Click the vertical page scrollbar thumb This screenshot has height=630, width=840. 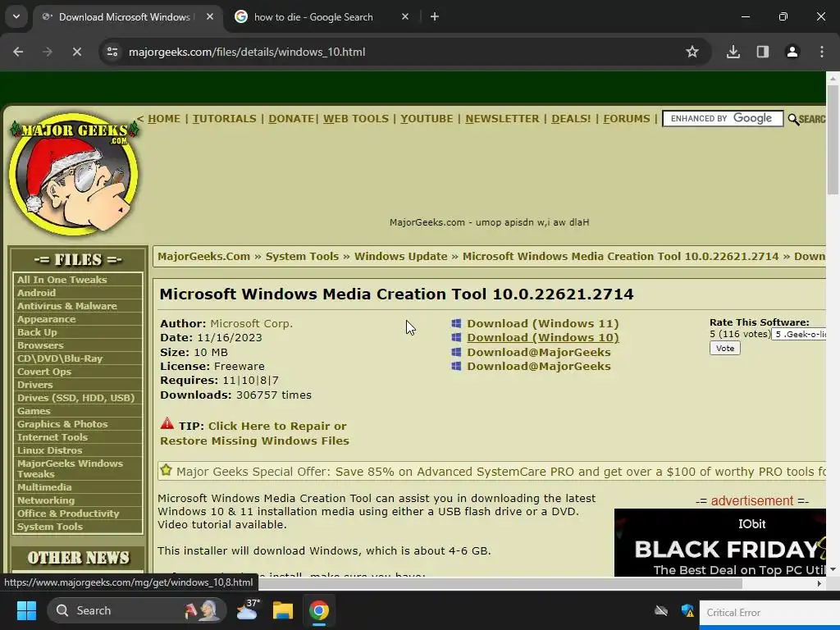[833, 139]
